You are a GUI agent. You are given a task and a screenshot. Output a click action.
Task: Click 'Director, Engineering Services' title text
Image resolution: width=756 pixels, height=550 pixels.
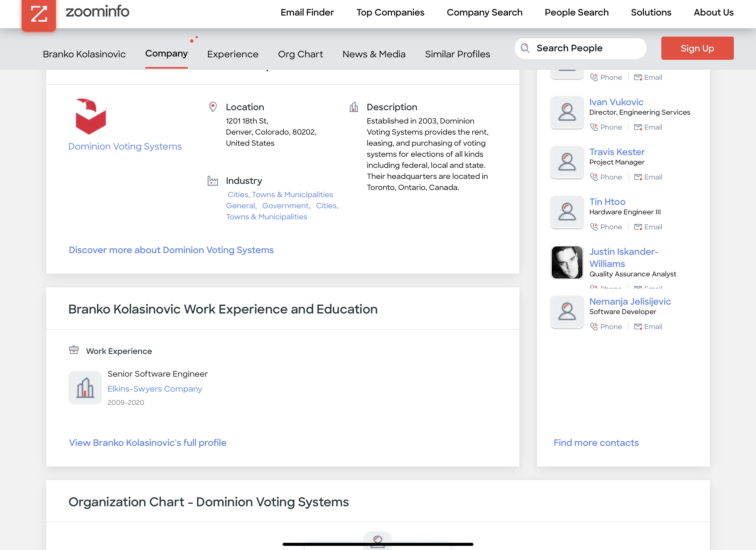pyautogui.click(x=639, y=112)
